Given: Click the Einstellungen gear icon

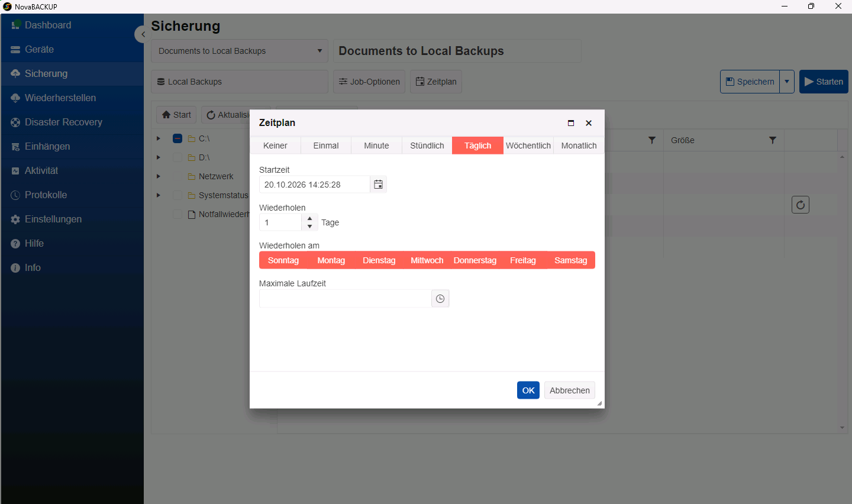Looking at the screenshot, I should [x=15, y=219].
